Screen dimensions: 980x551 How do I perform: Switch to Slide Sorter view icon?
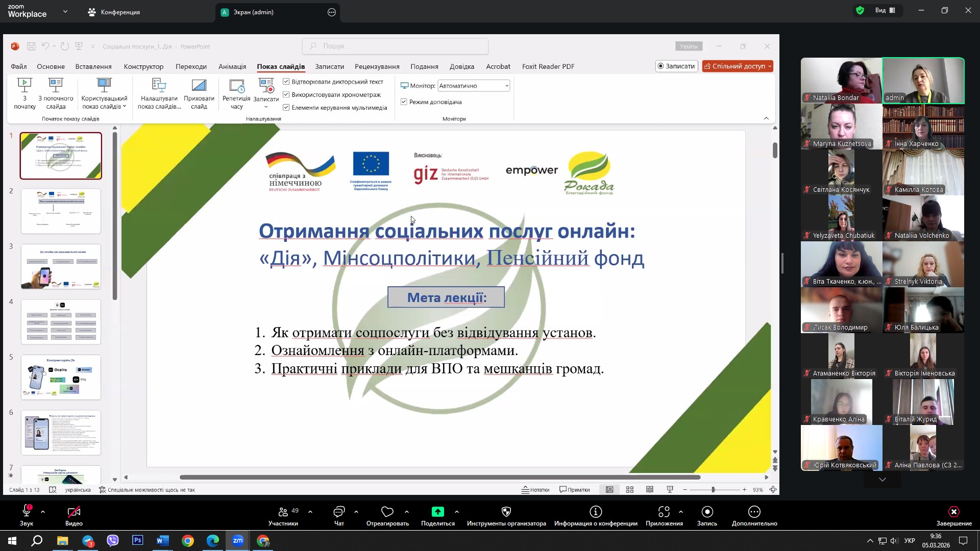coord(630,490)
